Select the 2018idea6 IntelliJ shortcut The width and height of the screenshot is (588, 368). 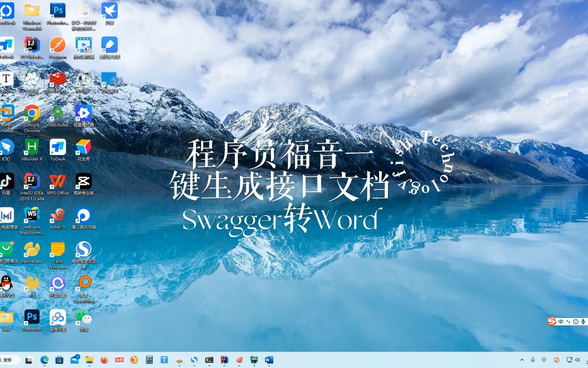coord(32,48)
